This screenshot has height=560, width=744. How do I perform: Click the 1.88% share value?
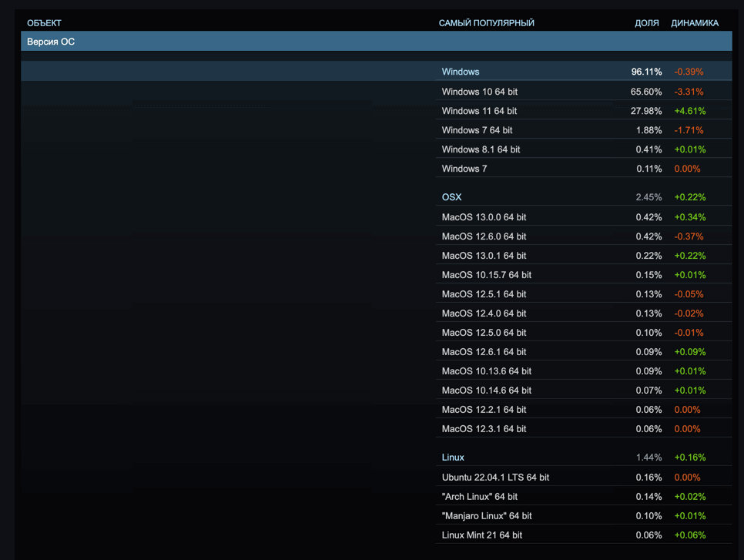pyautogui.click(x=648, y=130)
